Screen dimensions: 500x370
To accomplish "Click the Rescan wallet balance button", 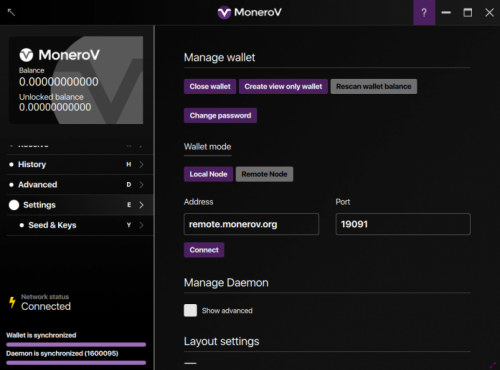I will pyautogui.click(x=374, y=86).
